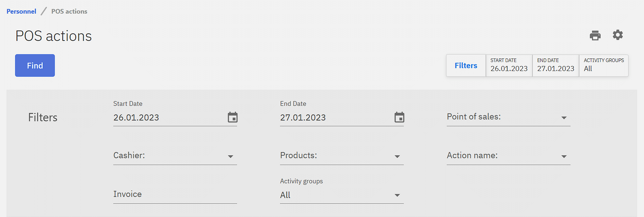Click the POS actions breadcrumb item
The height and width of the screenshot is (217, 644).
[x=69, y=11]
